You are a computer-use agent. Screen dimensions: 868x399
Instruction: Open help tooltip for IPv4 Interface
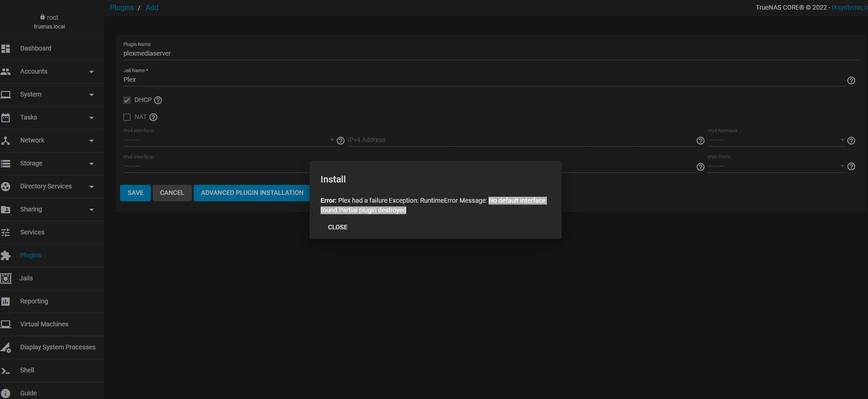(x=340, y=141)
